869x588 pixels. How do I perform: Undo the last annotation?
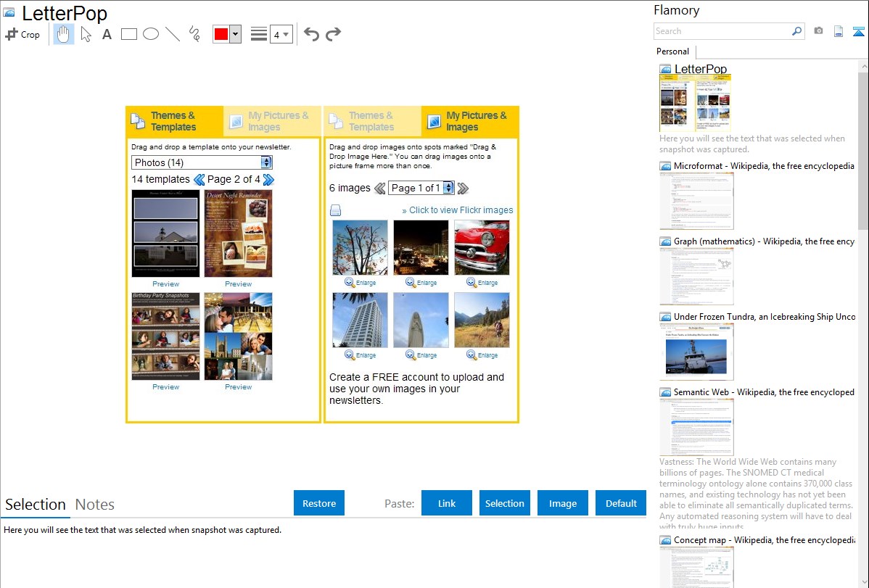pos(311,34)
